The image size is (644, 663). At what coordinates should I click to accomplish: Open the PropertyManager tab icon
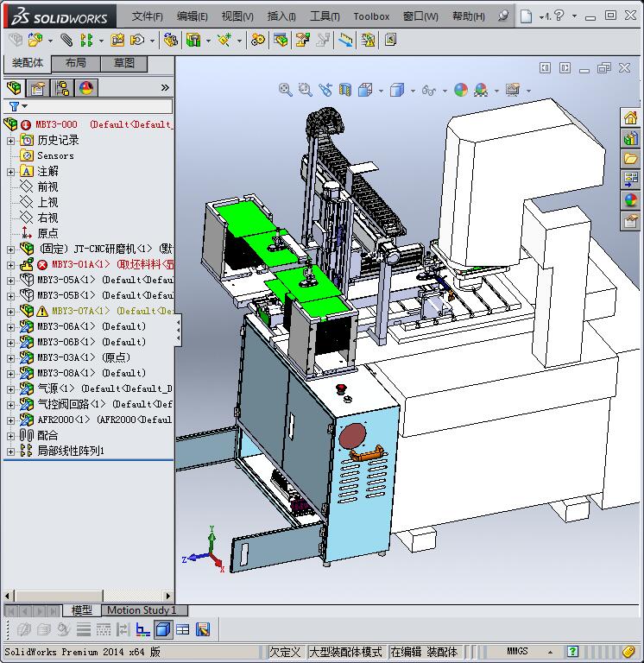[x=38, y=88]
